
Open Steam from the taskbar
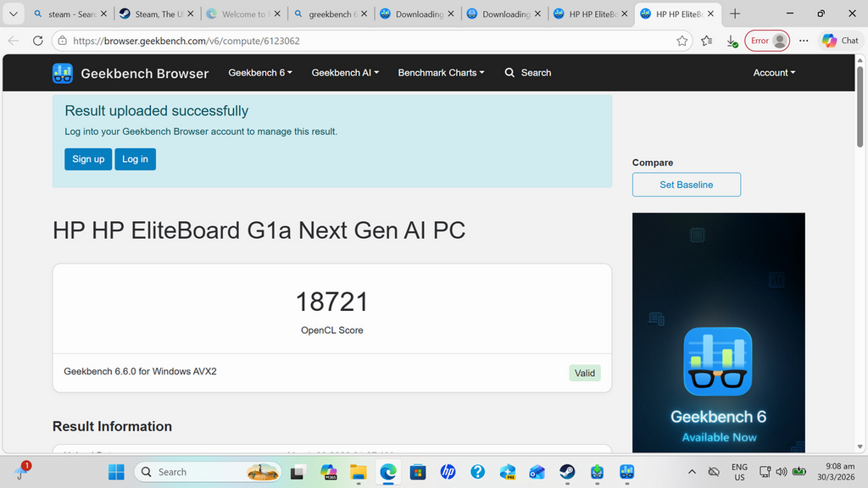[x=567, y=472]
